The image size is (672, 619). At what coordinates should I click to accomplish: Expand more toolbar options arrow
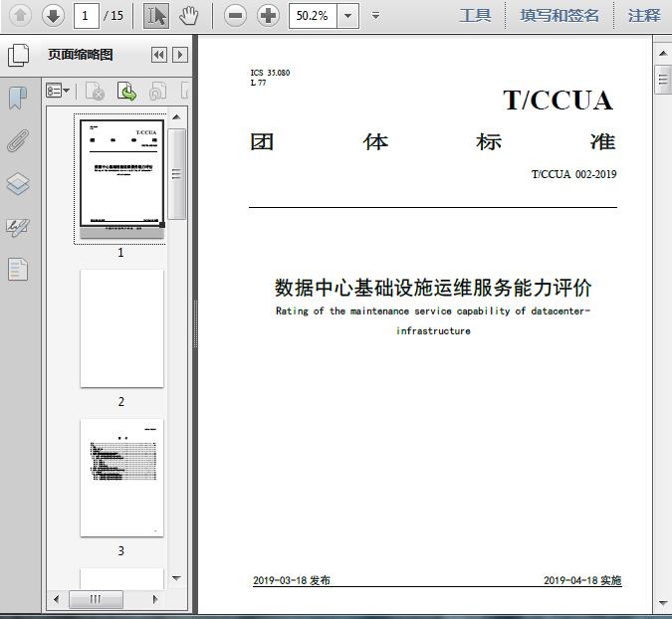click(375, 16)
